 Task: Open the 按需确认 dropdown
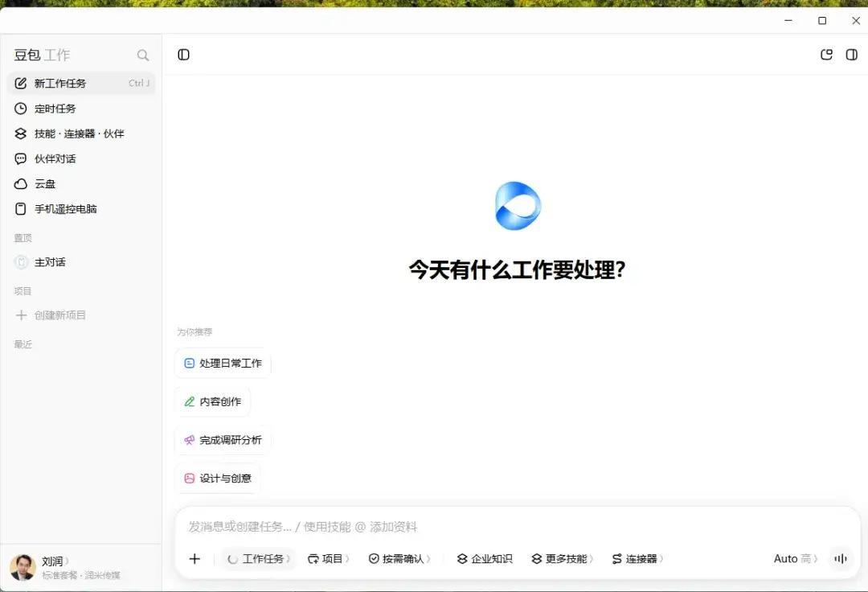pyautogui.click(x=399, y=559)
